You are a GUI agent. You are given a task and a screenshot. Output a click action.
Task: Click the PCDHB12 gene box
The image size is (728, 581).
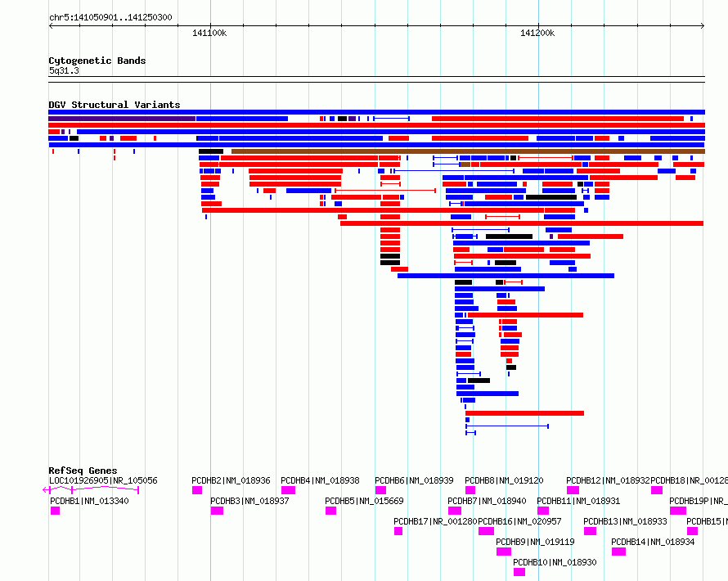pos(573,490)
